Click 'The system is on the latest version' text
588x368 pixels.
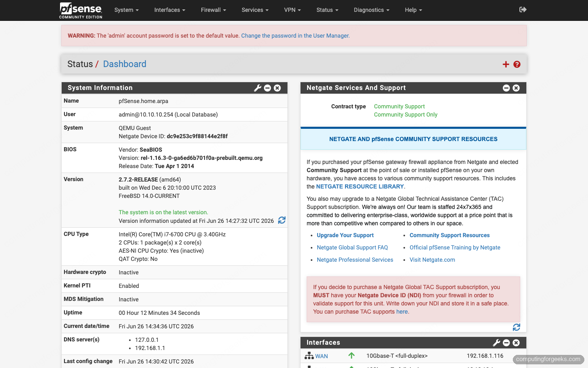[x=163, y=212]
